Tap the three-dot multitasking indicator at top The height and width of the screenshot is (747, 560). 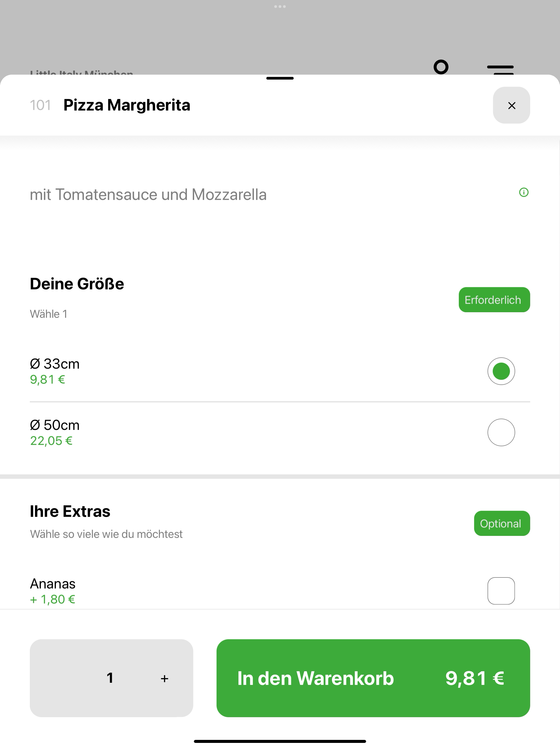coord(280,6)
